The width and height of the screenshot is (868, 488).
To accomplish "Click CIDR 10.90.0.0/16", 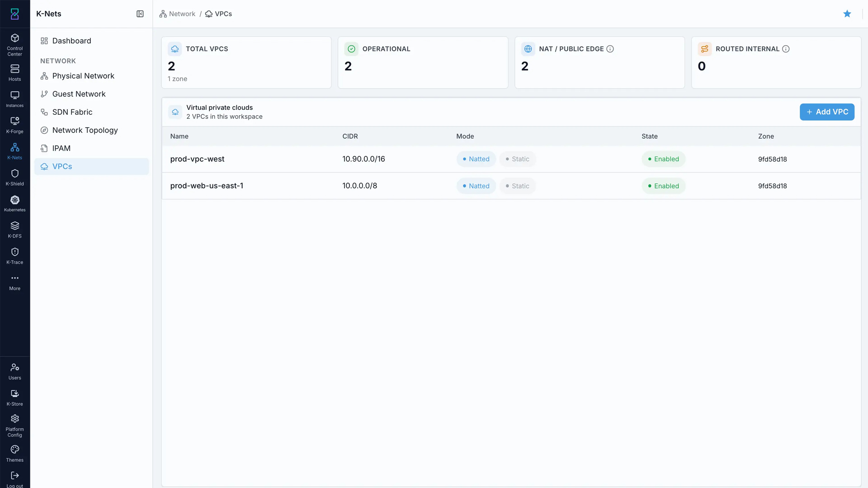I will [x=363, y=159].
